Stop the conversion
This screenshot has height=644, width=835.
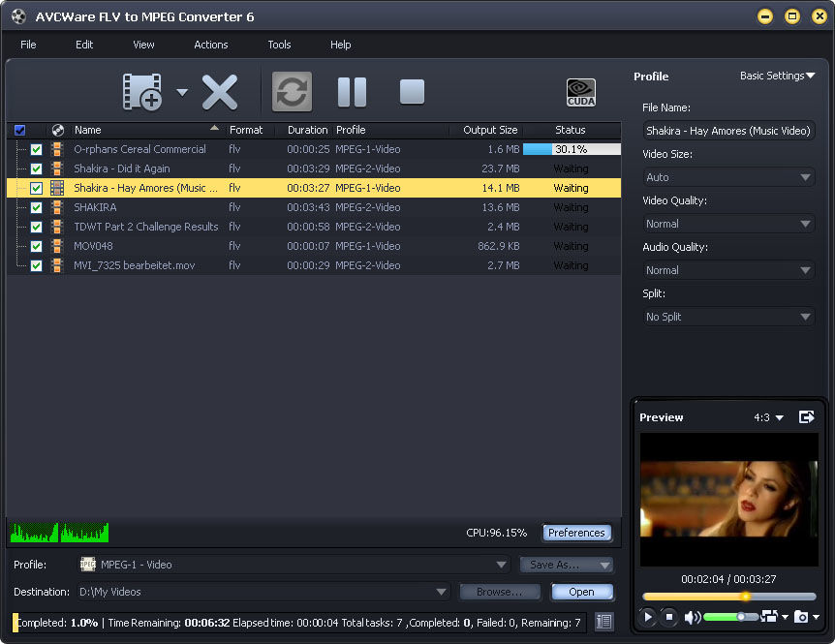412,92
